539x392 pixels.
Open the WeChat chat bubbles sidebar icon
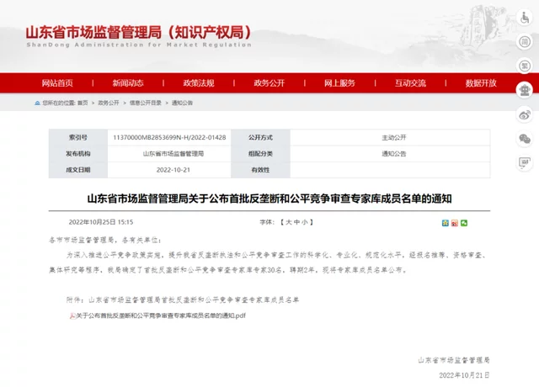point(525,139)
